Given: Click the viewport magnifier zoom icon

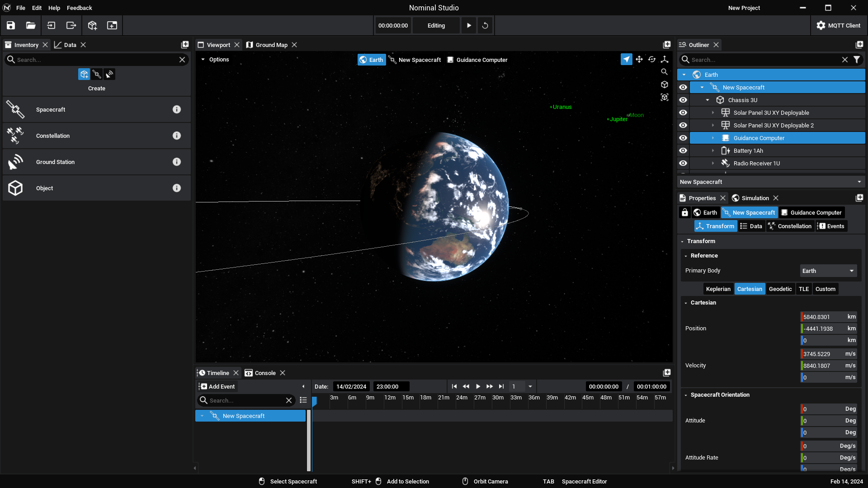Looking at the screenshot, I should pyautogui.click(x=665, y=72).
